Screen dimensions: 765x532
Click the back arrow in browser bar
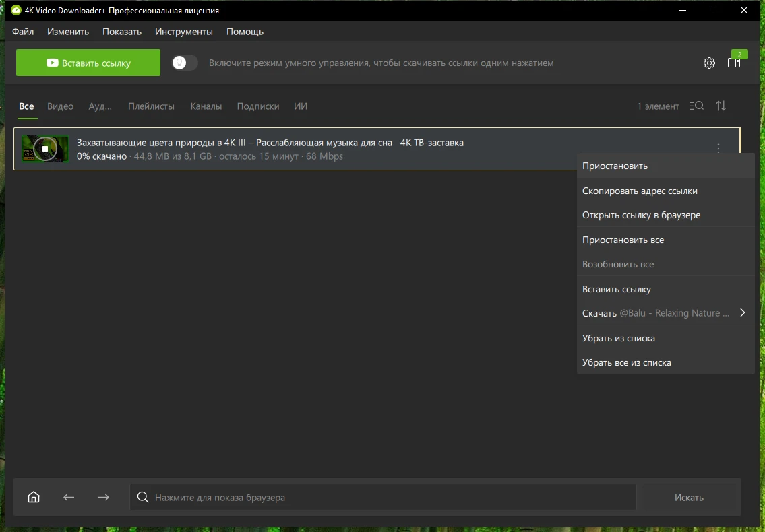pos(69,498)
